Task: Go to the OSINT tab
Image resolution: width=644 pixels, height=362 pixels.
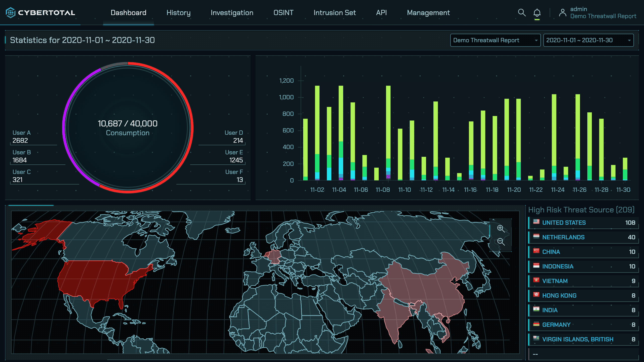Action: click(x=283, y=13)
